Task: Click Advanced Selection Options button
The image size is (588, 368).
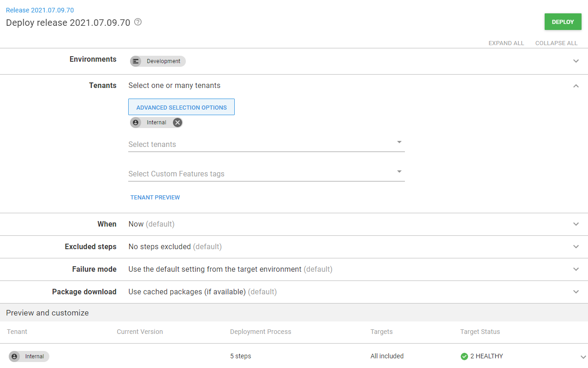Action: click(x=181, y=107)
